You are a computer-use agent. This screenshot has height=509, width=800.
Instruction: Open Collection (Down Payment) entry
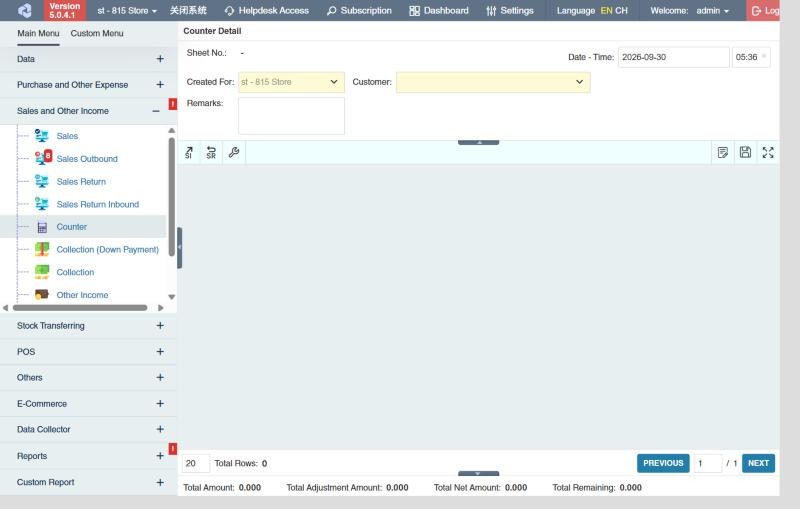coord(107,249)
